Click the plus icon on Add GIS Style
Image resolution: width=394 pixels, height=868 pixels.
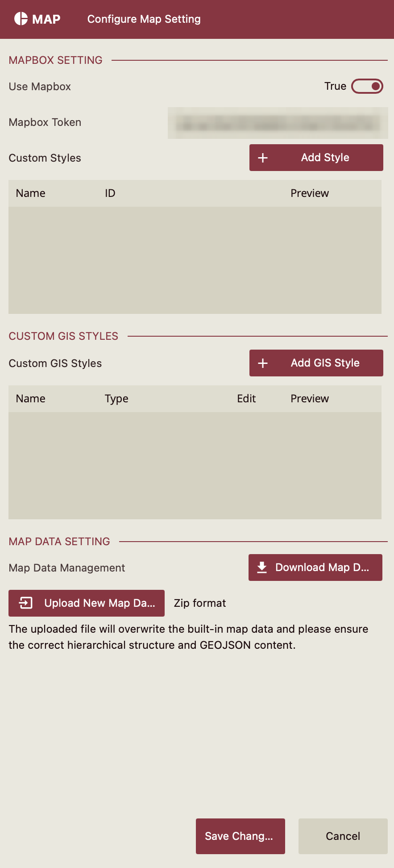pyautogui.click(x=263, y=363)
